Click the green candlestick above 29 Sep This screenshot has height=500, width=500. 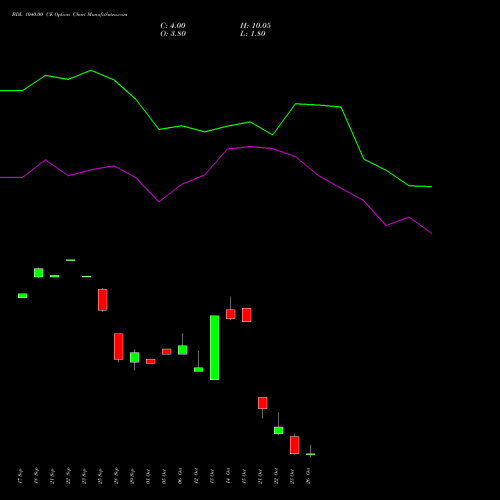coord(135,357)
